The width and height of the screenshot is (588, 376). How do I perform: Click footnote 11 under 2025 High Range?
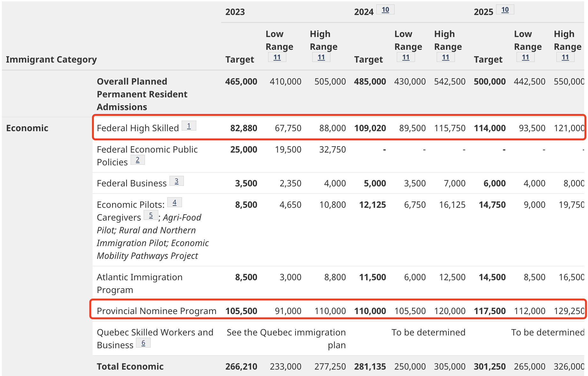pyautogui.click(x=565, y=57)
